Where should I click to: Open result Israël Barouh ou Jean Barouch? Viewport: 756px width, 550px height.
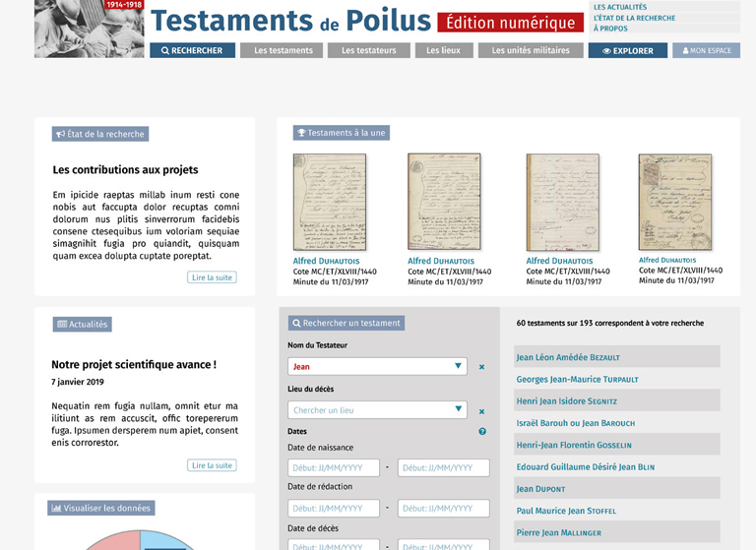616,423
